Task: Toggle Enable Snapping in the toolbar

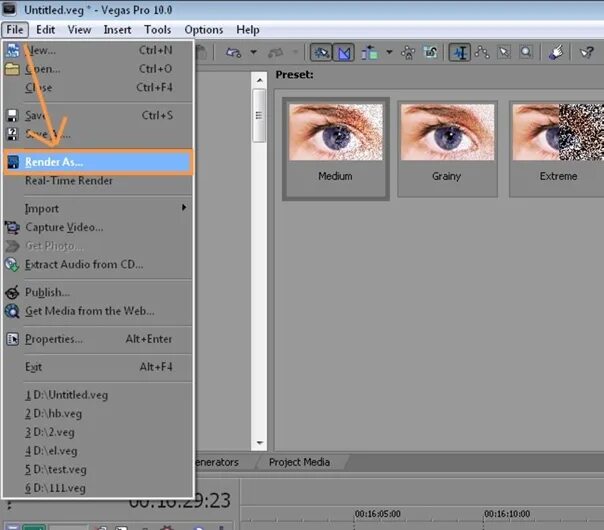Action: pyautogui.click(x=321, y=52)
